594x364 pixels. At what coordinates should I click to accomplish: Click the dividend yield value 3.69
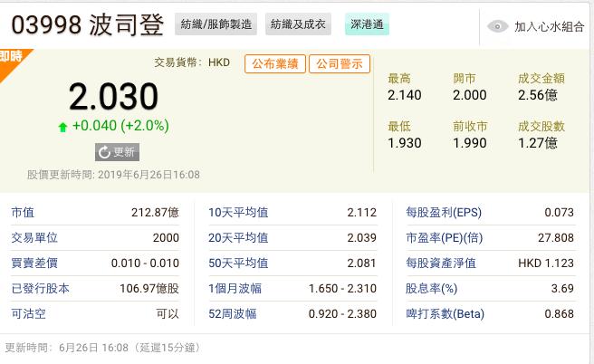click(562, 289)
